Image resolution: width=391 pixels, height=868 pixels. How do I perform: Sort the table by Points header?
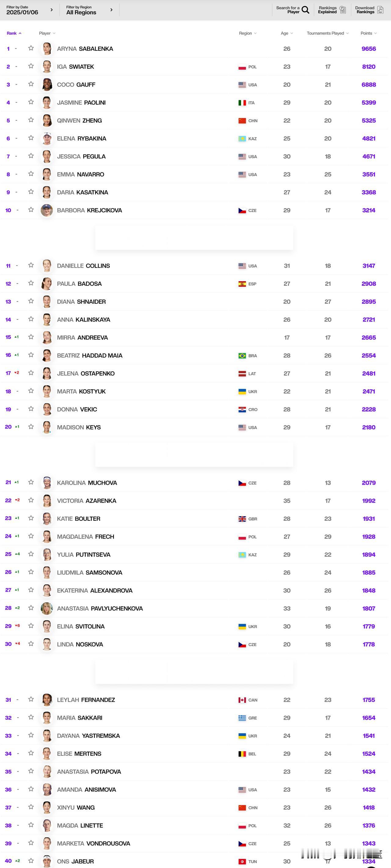(368, 33)
